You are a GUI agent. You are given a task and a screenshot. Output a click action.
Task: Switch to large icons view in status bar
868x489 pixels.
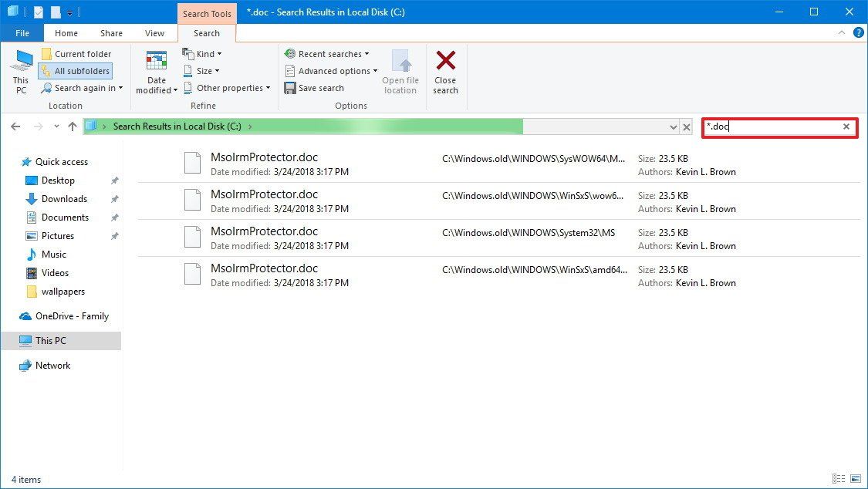pyautogui.click(x=854, y=479)
